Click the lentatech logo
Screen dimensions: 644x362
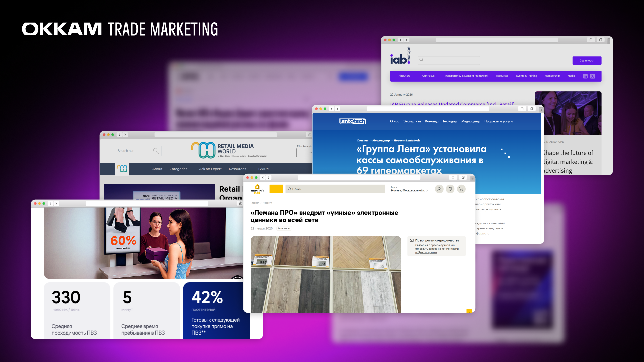coord(352,121)
